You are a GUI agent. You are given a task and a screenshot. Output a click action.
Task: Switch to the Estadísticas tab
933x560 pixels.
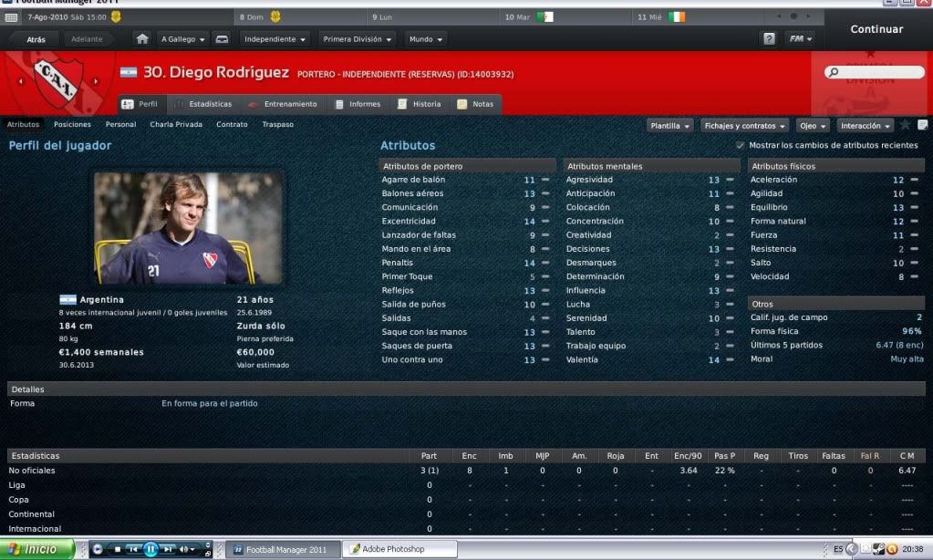coord(202,104)
